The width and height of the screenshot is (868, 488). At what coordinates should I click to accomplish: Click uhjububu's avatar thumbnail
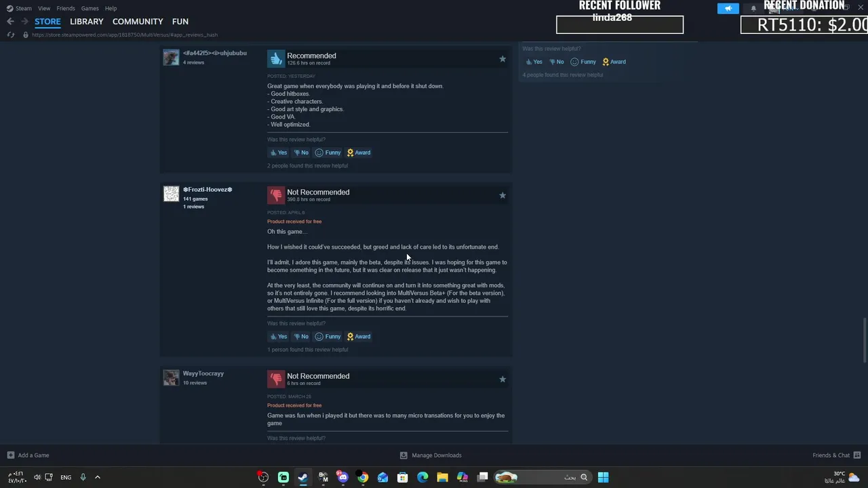171,58
